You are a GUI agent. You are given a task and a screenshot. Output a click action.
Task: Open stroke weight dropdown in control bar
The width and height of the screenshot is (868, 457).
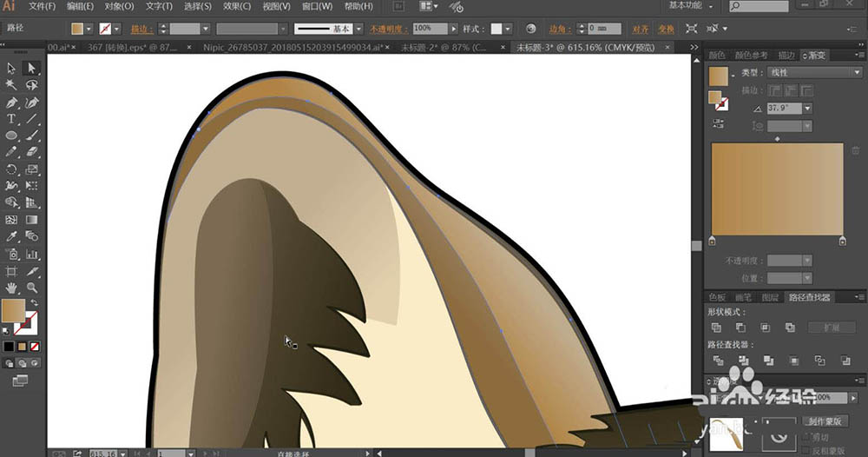tap(206, 29)
